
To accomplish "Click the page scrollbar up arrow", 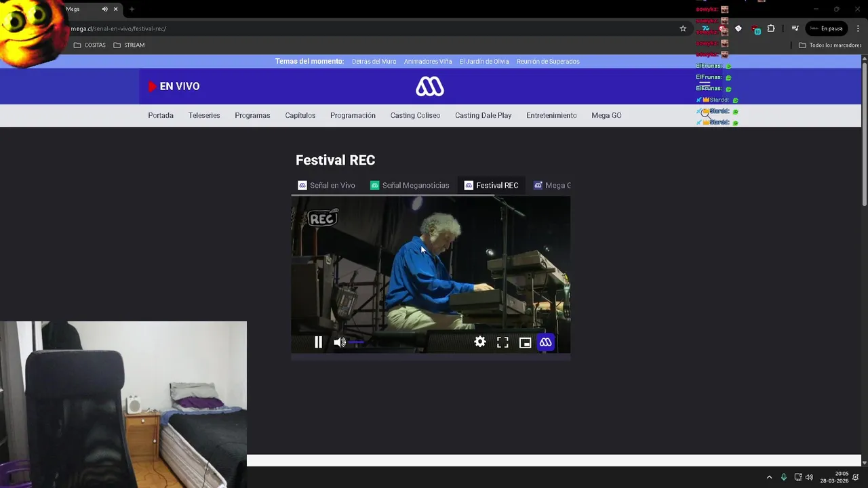I will [864, 58].
